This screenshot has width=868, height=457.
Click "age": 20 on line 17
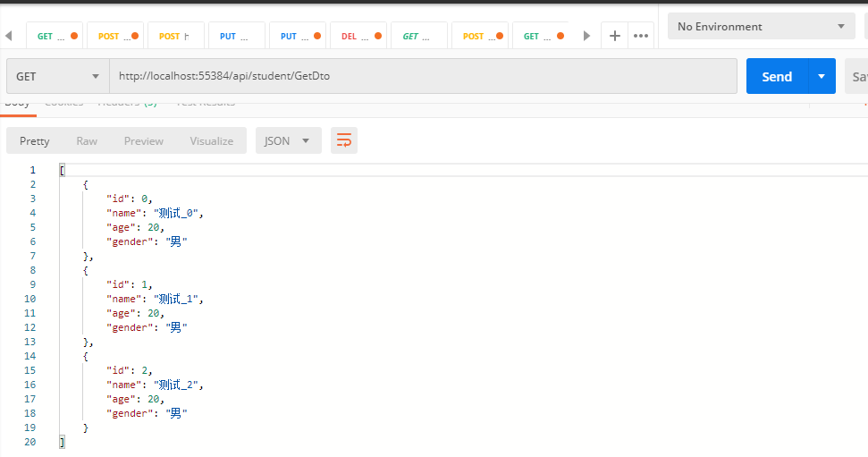(135, 400)
